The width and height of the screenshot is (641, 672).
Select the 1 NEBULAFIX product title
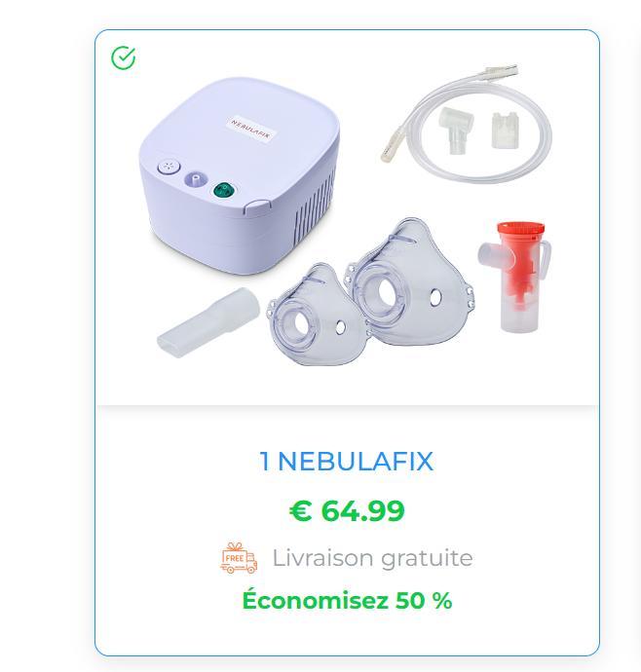pyautogui.click(x=347, y=461)
